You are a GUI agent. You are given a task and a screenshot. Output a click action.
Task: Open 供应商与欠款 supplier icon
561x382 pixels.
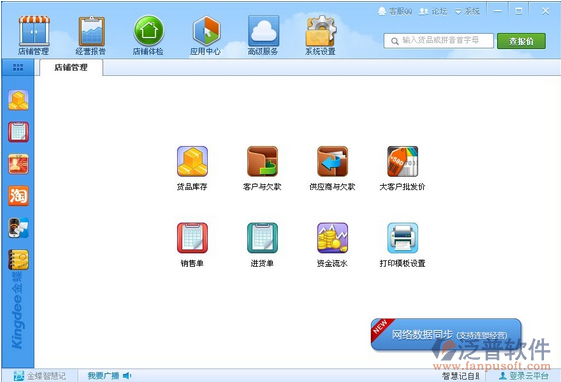(x=332, y=161)
